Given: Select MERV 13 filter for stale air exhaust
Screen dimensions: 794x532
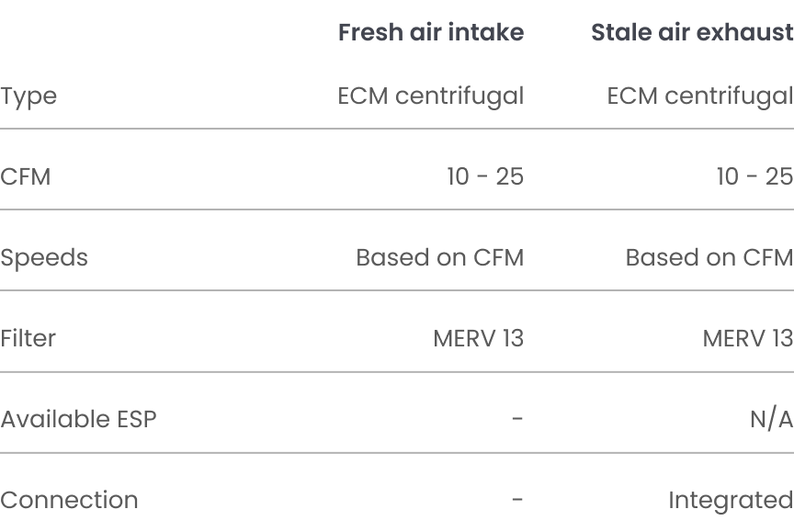Looking at the screenshot, I should [748, 339].
